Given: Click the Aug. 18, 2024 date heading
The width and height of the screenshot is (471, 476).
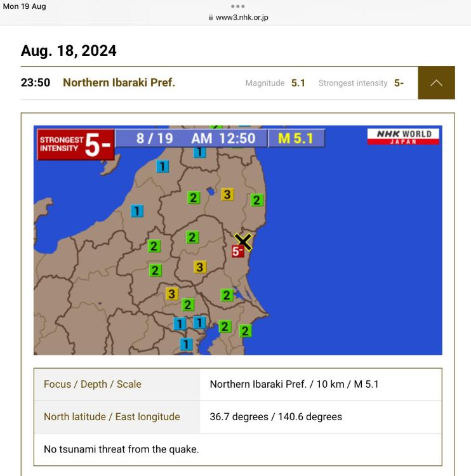Looking at the screenshot, I should click(x=69, y=51).
